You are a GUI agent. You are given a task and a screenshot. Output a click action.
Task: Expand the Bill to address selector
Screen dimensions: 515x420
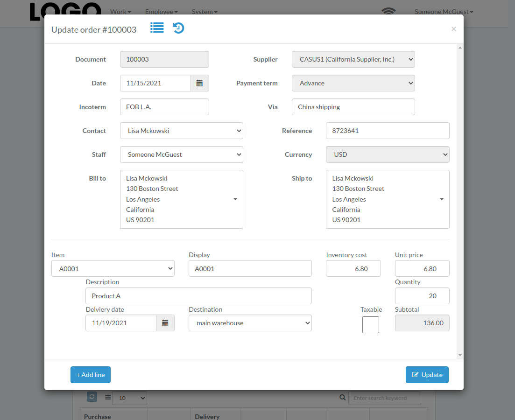tap(181, 199)
